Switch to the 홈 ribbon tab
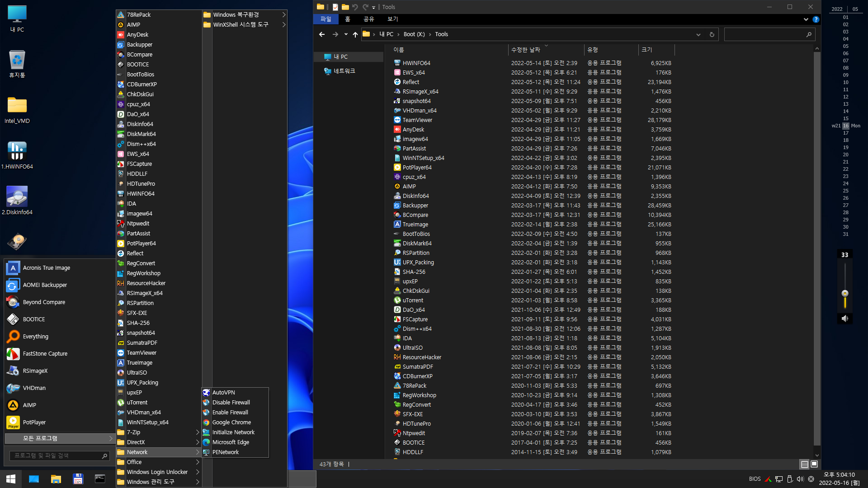The width and height of the screenshot is (868, 488). tap(348, 19)
